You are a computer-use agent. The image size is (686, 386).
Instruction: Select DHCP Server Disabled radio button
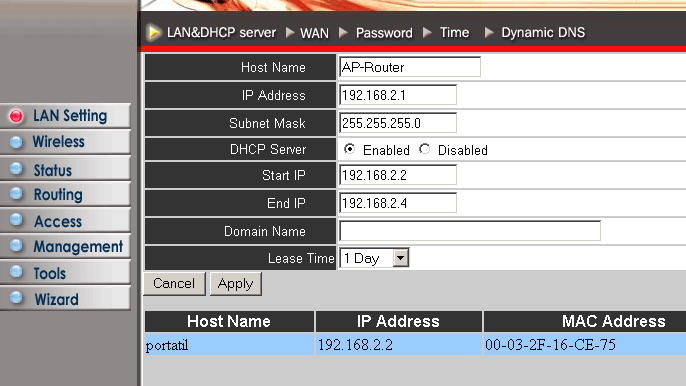coord(424,149)
